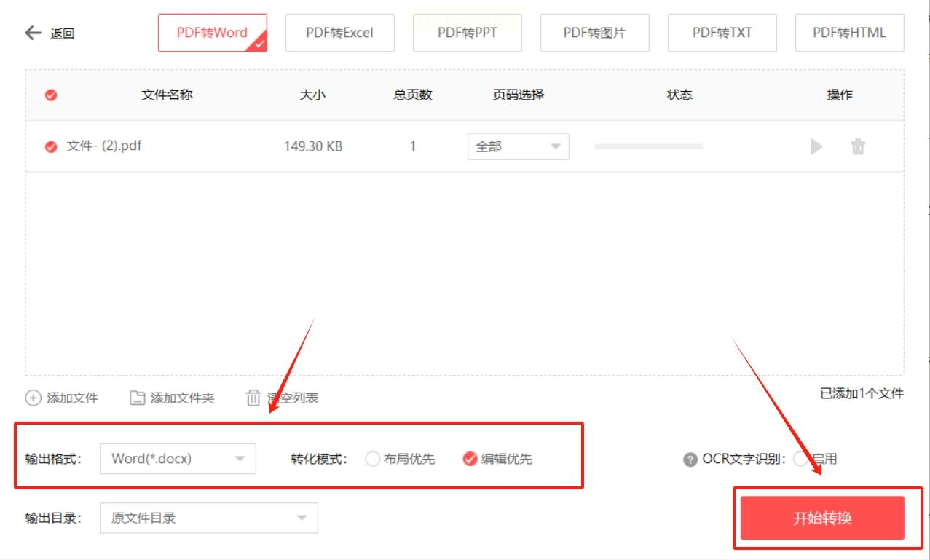The image size is (930, 560).
Task: Click the 已添加1个文件 status text
Action: 862,393
